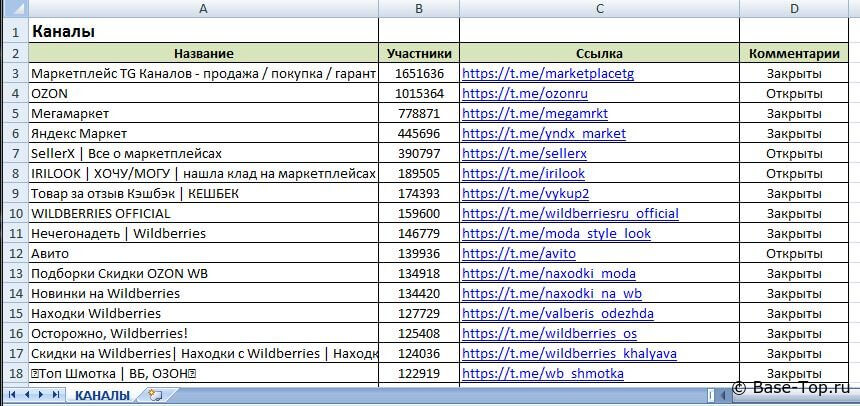Open the t.me/marketplacetg link

point(547,74)
